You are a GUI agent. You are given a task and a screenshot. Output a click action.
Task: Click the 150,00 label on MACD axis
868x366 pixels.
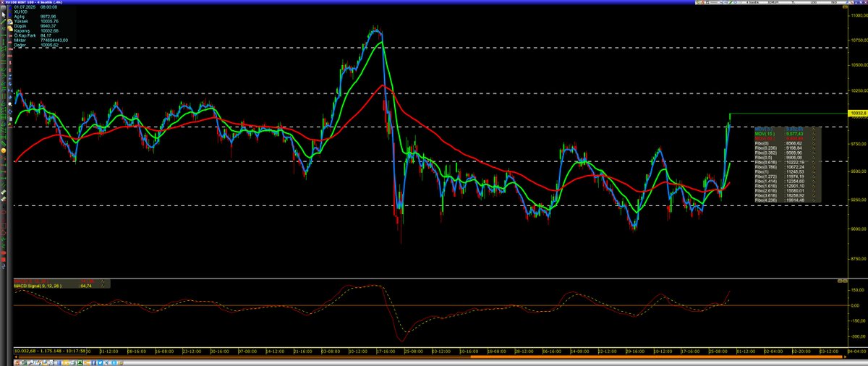click(x=859, y=289)
